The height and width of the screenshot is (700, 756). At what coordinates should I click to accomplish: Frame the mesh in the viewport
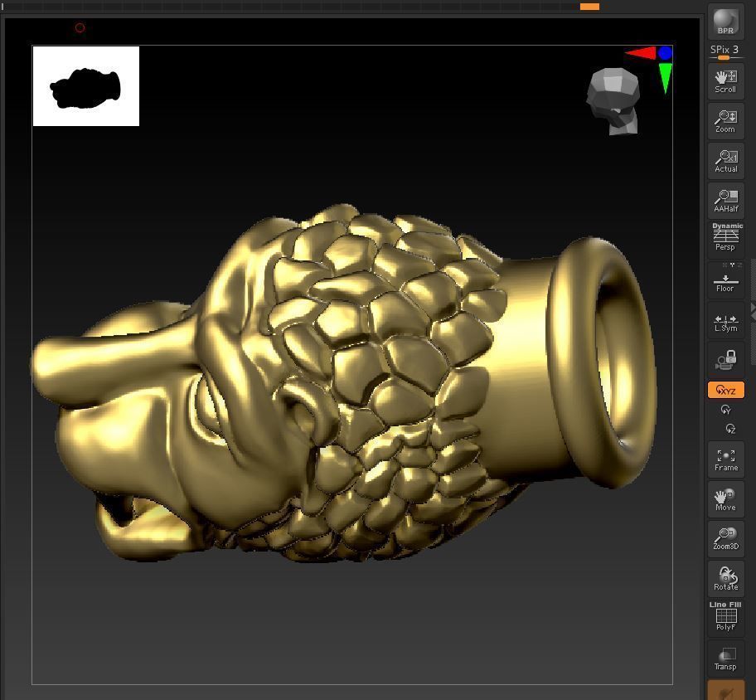pos(725,459)
